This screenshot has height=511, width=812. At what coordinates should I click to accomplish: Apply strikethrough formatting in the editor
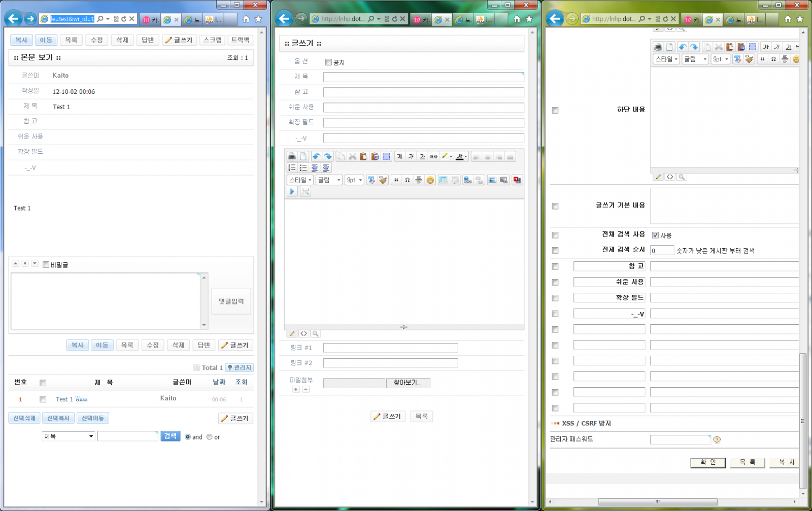(x=433, y=157)
